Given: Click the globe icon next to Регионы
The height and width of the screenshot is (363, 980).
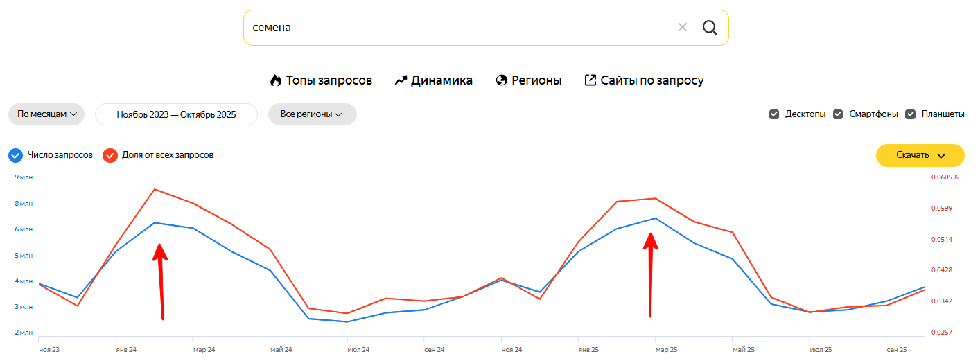Looking at the screenshot, I should pos(502,80).
